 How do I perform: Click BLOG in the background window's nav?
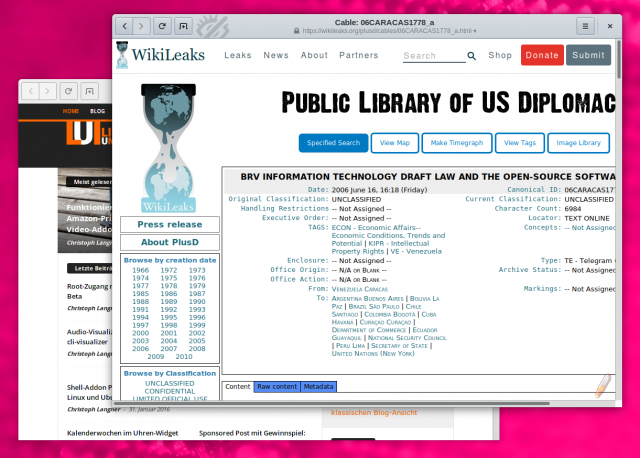tap(98, 111)
